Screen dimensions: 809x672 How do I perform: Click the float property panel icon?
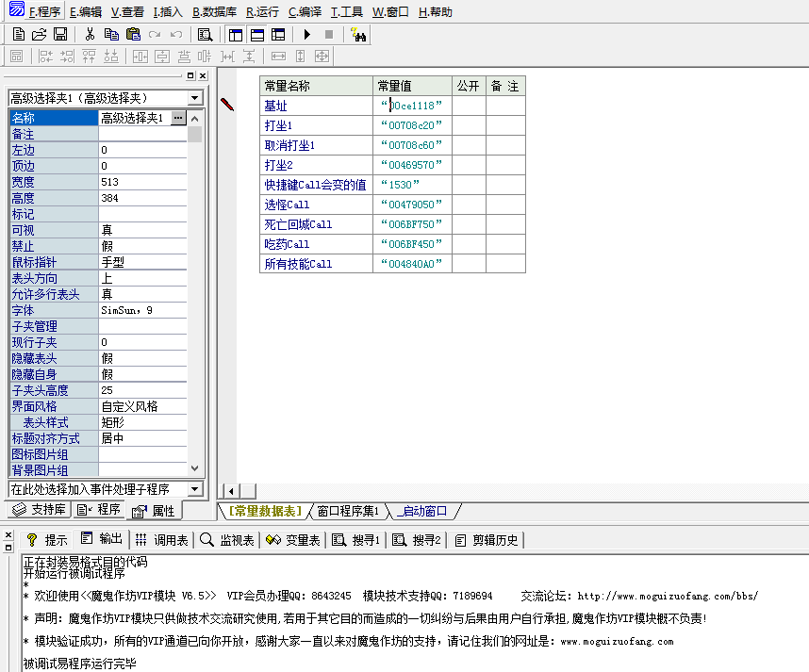click(x=190, y=75)
